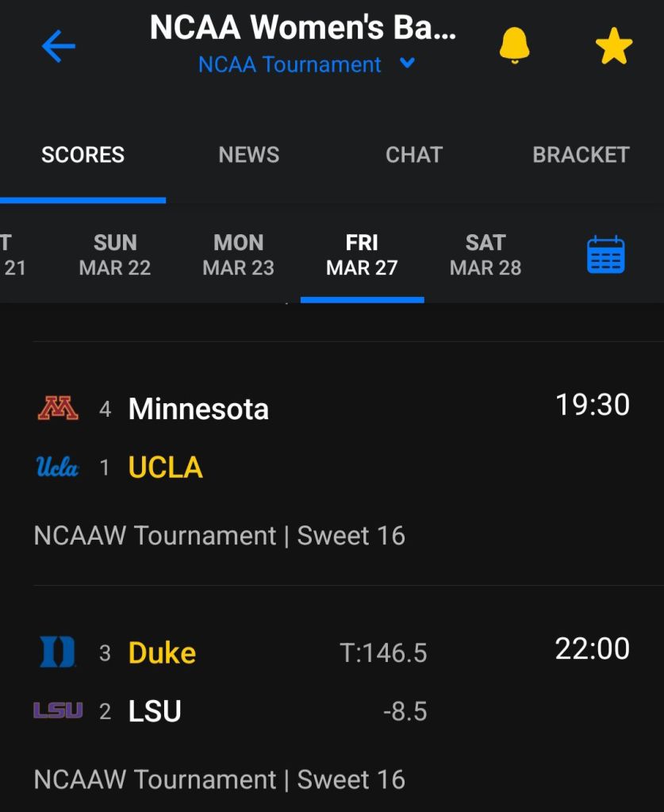Viewport: 664px width, 812px height.
Task: Select Monday Mar 23 date
Action: pos(238,255)
